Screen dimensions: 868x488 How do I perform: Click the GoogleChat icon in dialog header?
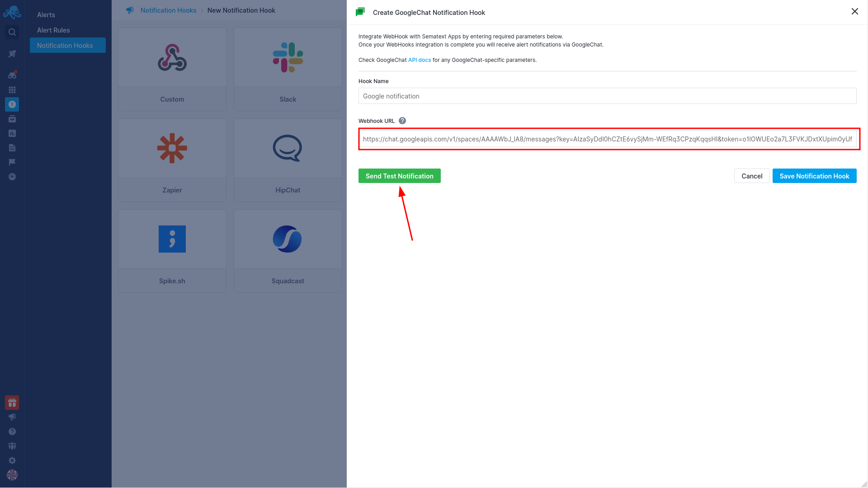coord(360,12)
